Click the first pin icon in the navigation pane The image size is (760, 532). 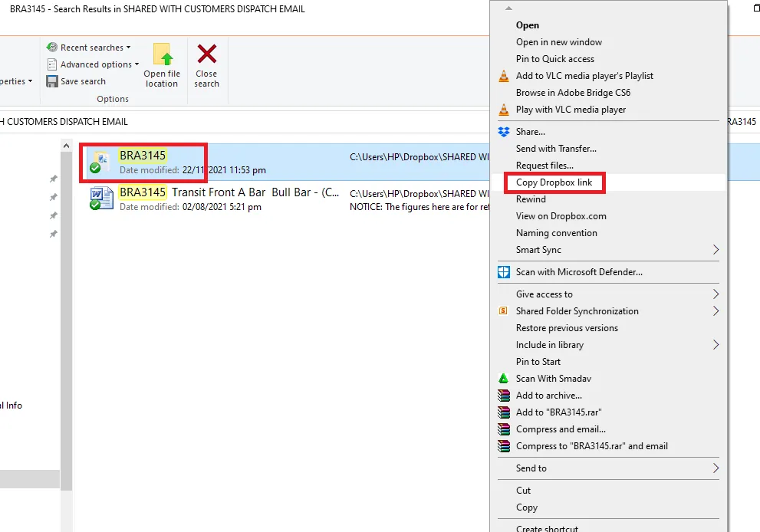pos(54,179)
